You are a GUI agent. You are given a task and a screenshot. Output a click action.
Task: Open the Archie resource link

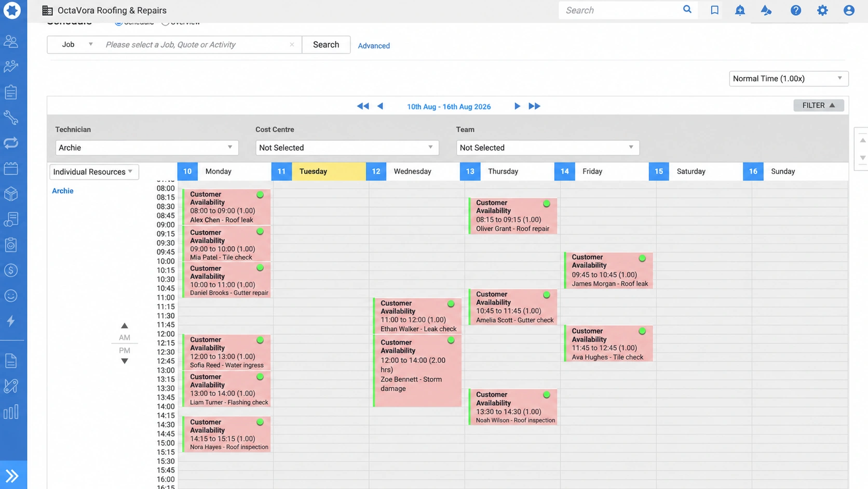click(x=63, y=191)
